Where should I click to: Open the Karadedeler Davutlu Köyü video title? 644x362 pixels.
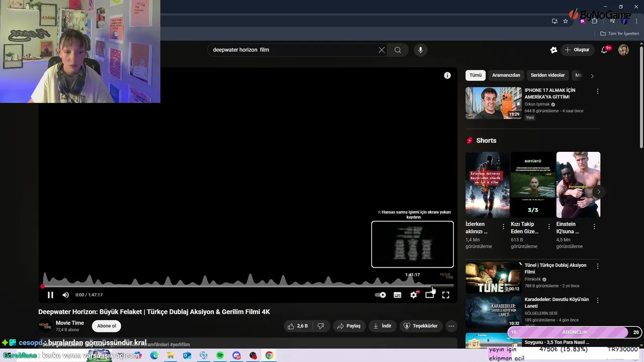(x=556, y=303)
